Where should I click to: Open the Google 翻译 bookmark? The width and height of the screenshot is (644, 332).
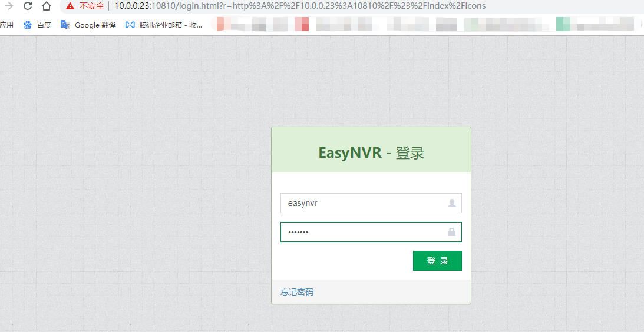88,25
